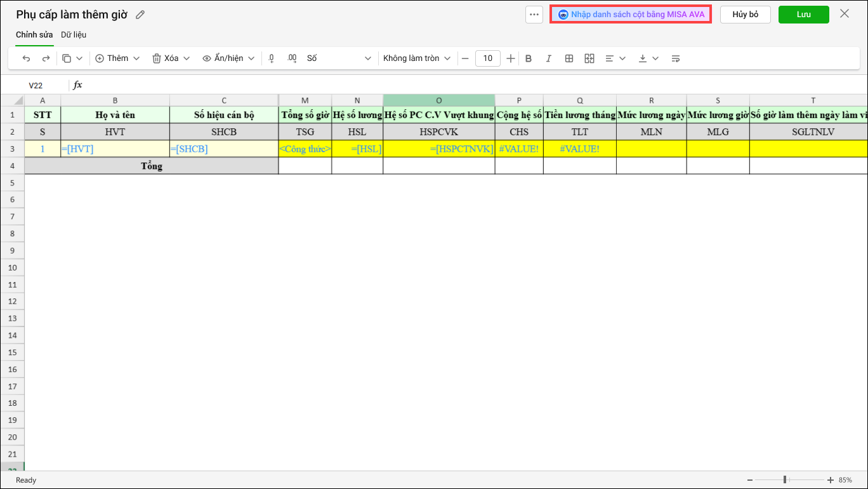Expand the Không làm tròn rounding dropdown
Image resolution: width=868 pixels, height=489 pixels.
click(x=417, y=58)
